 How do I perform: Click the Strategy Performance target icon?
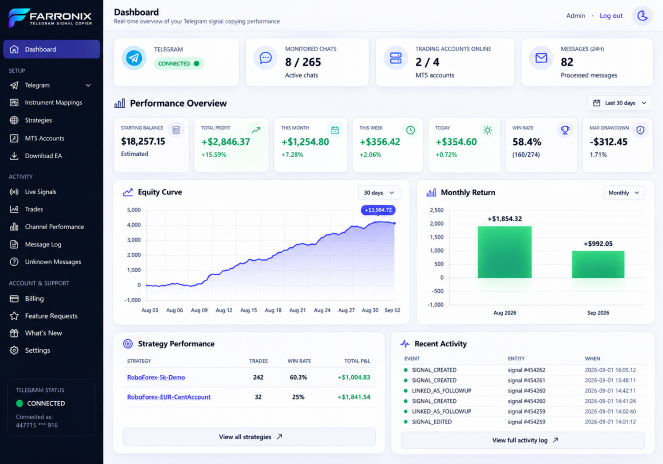coord(128,344)
